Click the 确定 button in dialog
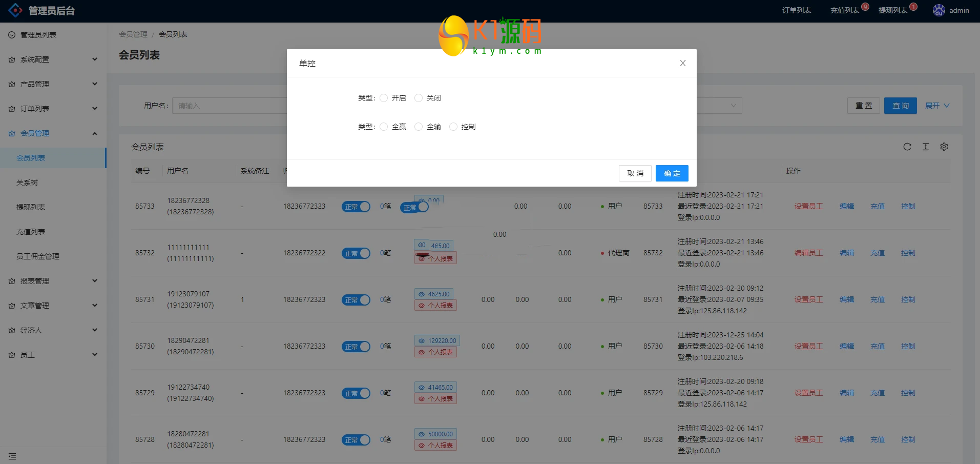This screenshot has height=464, width=980. tap(672, 173)
